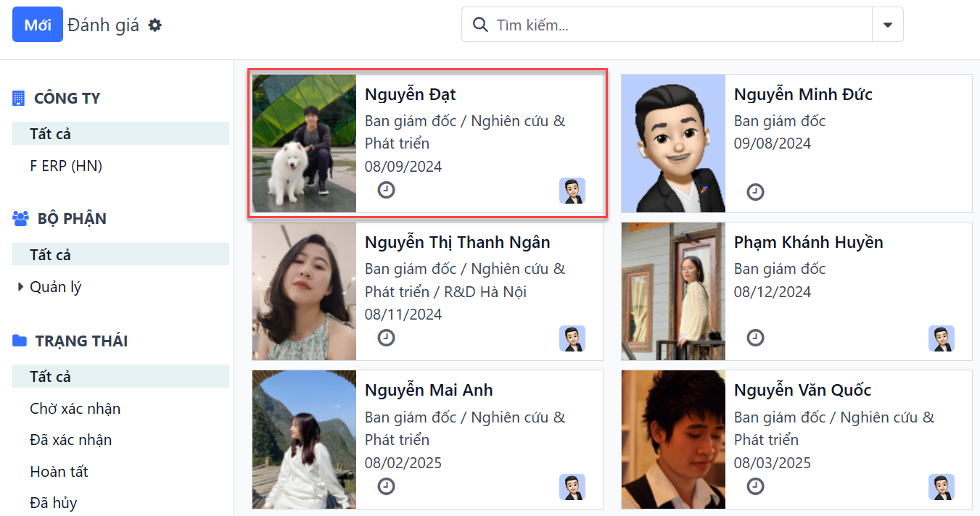The width and height of the screenshot is (980, 516).
Task: Click manager avatar on Nguyễn Đạt card
Action: pyautogui.click(x=572, y=191)
